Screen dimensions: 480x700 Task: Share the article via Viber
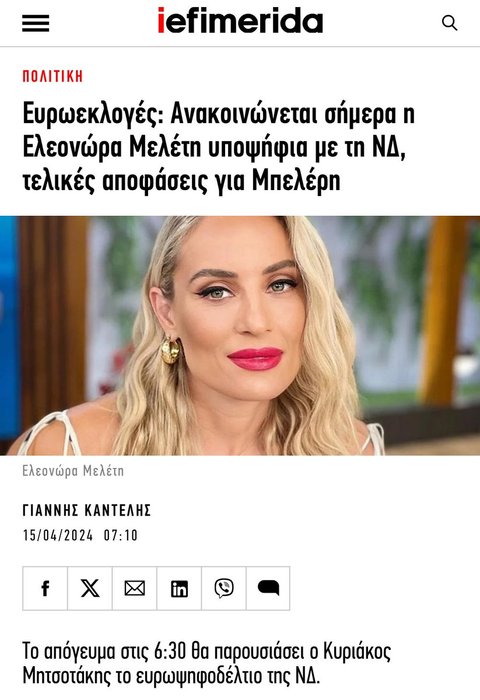point(224,588)
